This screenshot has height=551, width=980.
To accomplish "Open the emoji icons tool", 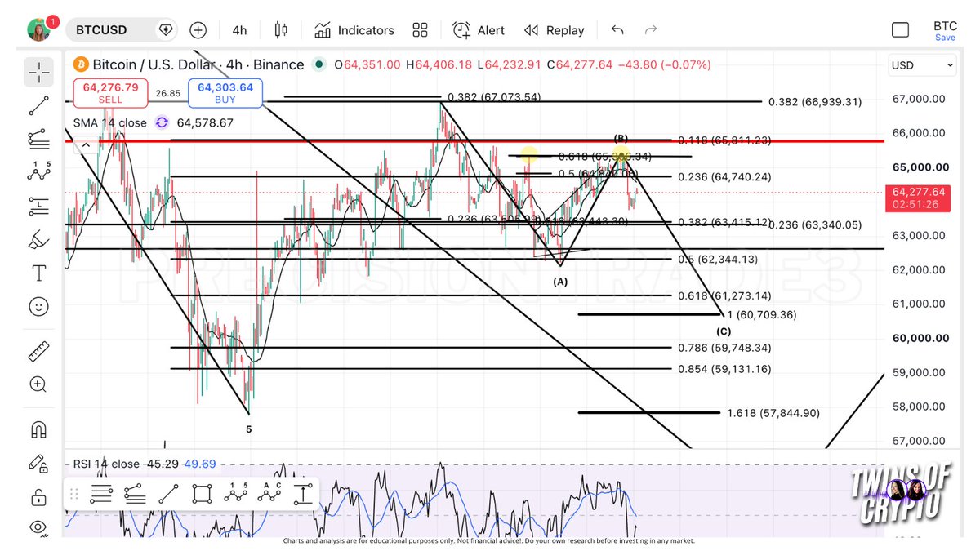I will pos(38,307).
